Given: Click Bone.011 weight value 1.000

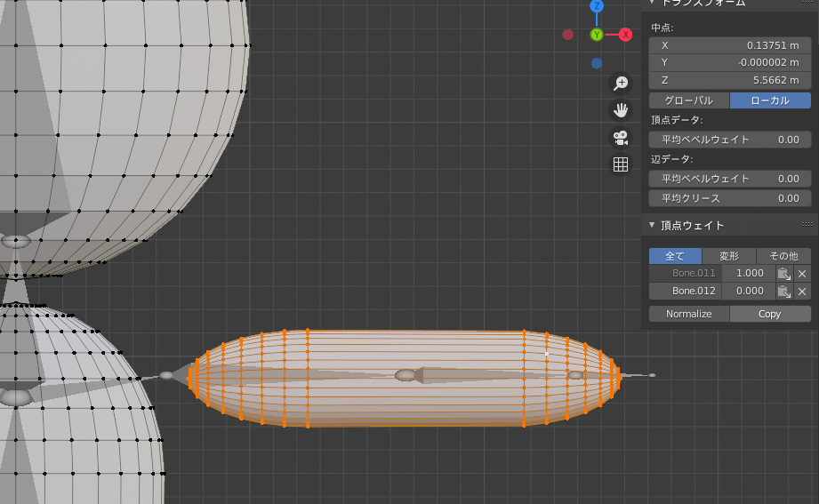Looking at the screenshot, I should pyautogui.click(x=749, y=273).
